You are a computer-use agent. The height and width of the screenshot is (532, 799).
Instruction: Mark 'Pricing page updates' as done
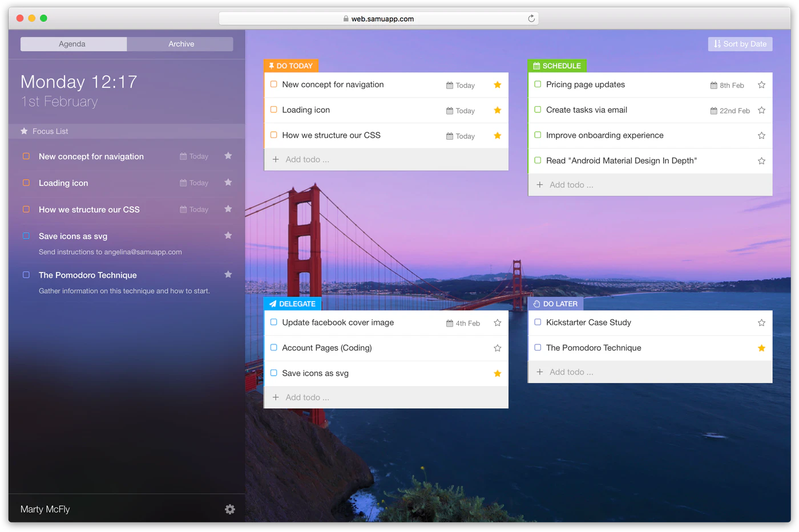click(538, 84)
